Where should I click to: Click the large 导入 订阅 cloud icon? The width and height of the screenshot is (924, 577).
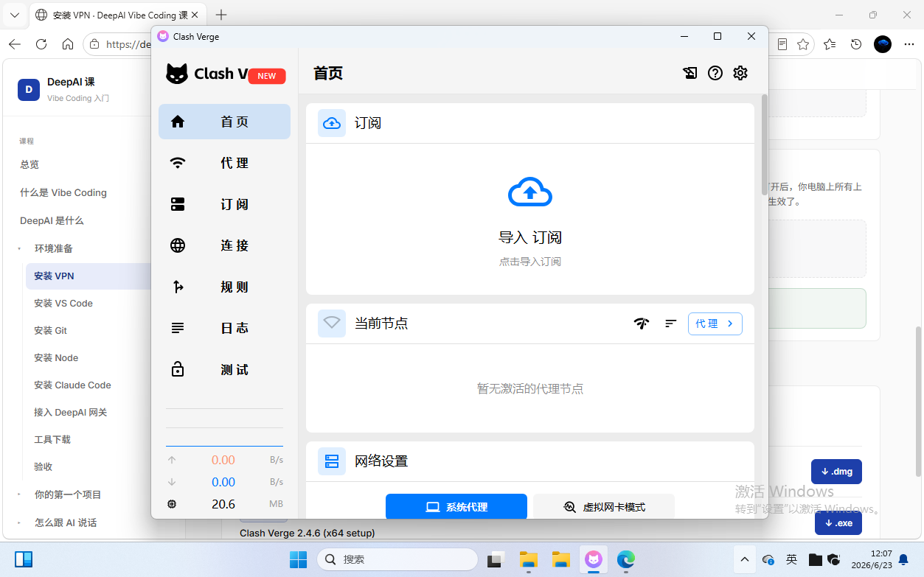click(x=530, y=192)
